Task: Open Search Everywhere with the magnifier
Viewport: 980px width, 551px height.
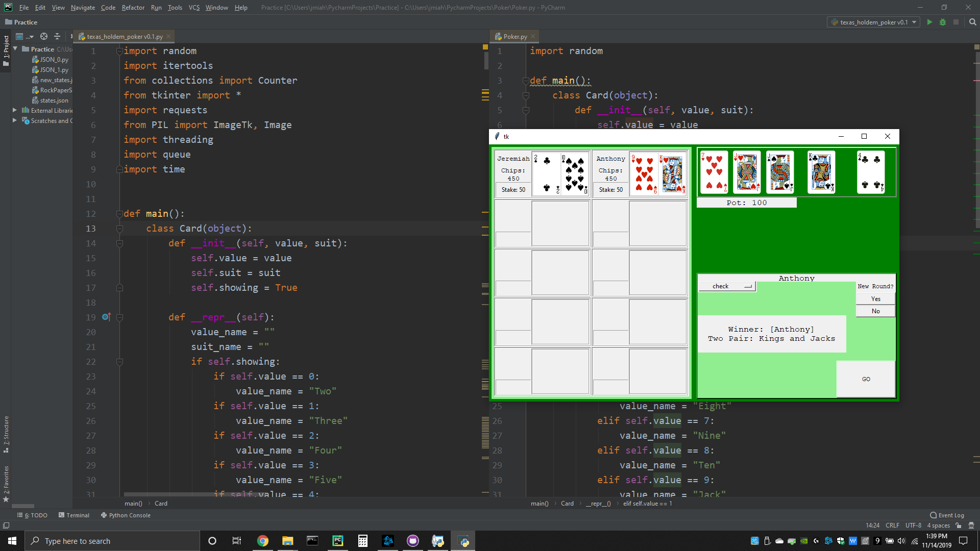Action: pos(972,22)
